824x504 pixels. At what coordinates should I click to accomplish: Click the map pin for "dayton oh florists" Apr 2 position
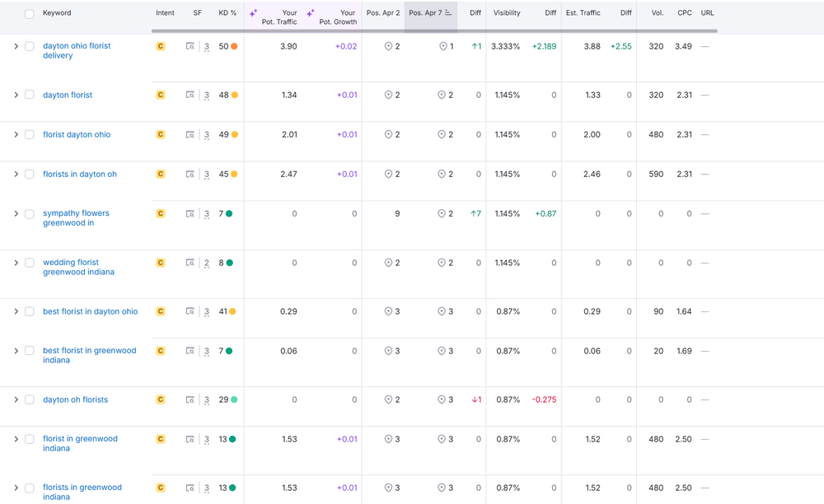click(387, 399)
